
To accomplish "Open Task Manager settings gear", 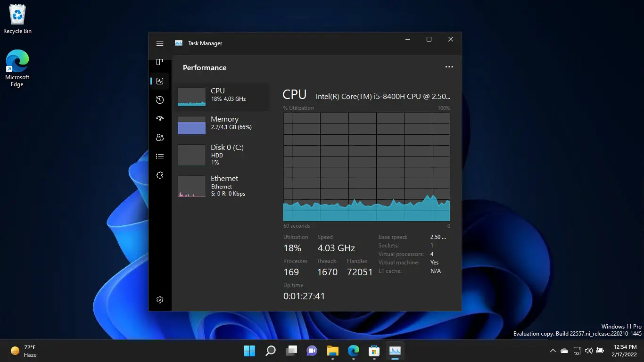I will 160,300.
